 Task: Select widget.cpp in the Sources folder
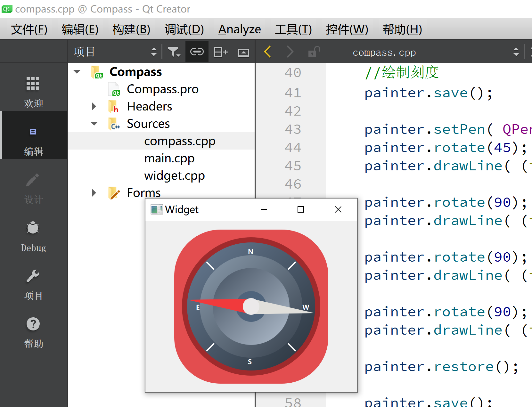tap(175, 175)
